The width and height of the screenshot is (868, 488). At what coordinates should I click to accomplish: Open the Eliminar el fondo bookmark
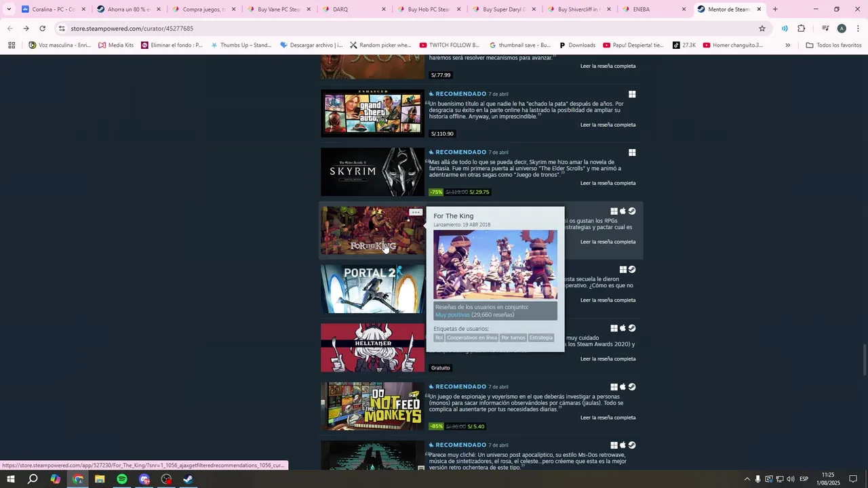click(172, 45)
